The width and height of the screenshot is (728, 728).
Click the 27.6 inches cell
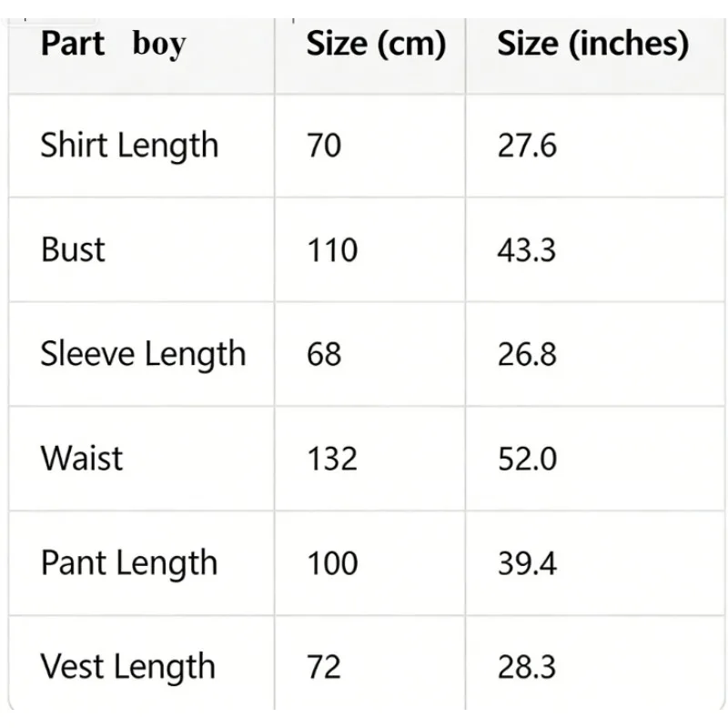click(527, 146)
